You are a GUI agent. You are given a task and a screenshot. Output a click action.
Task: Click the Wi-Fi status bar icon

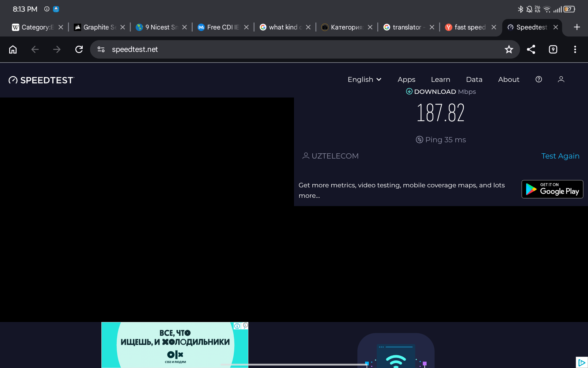547,9
